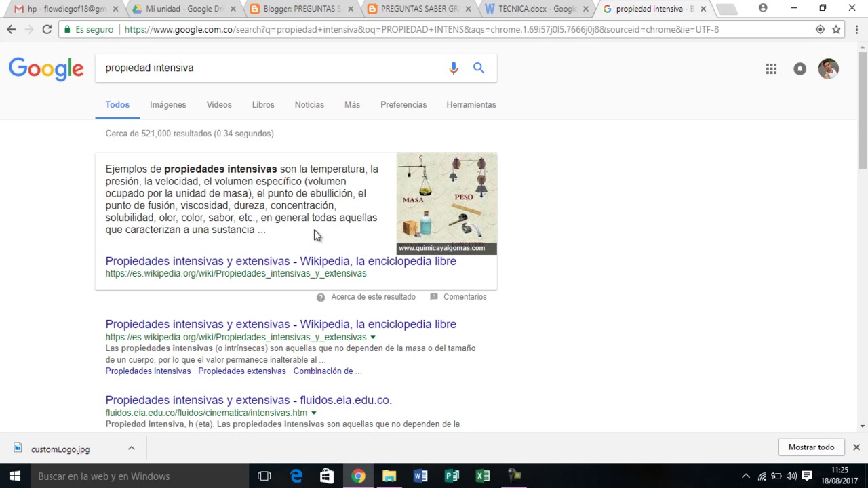
Task: Click the Comentarios link
Action: coord(465,297)
